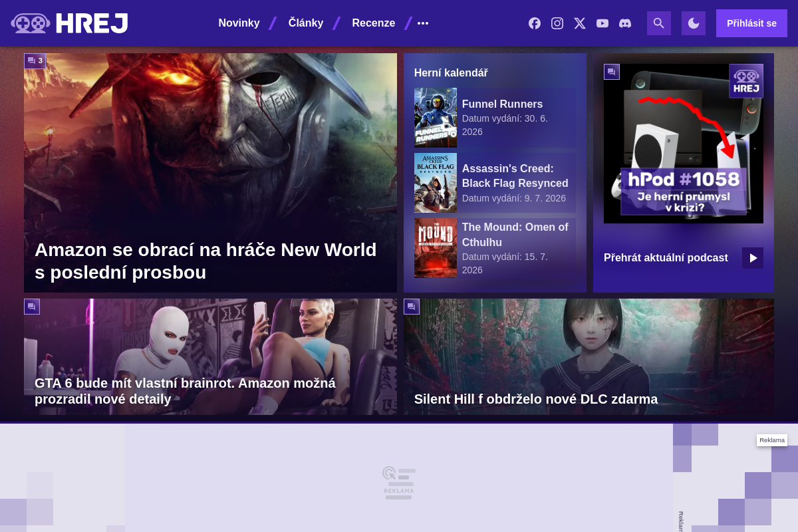This screenshot has height=532, width=798.
Task: Open comments icon on GTA 6 article
Action: (x=32, y=307)
